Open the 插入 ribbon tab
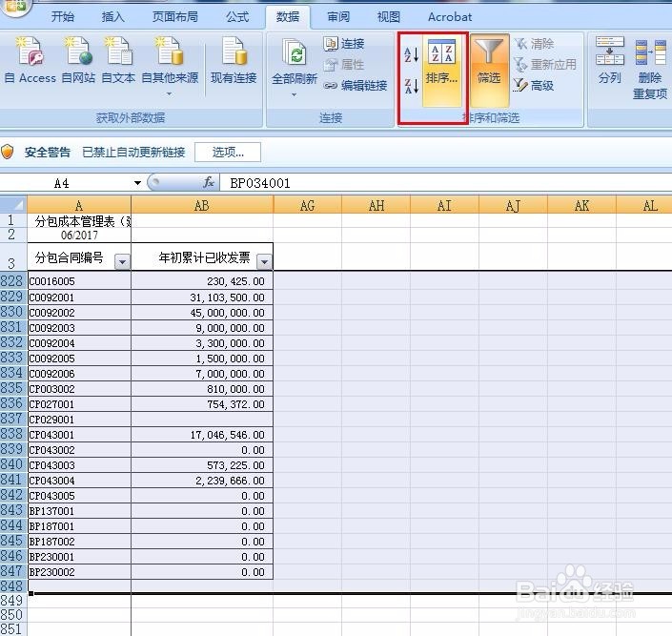672x636 pixels. click(112, 17)
